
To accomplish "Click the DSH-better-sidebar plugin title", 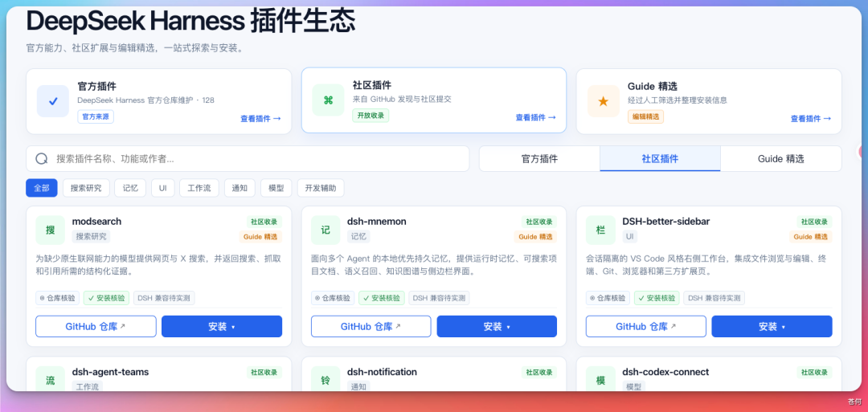I will (x=666, y=222).
